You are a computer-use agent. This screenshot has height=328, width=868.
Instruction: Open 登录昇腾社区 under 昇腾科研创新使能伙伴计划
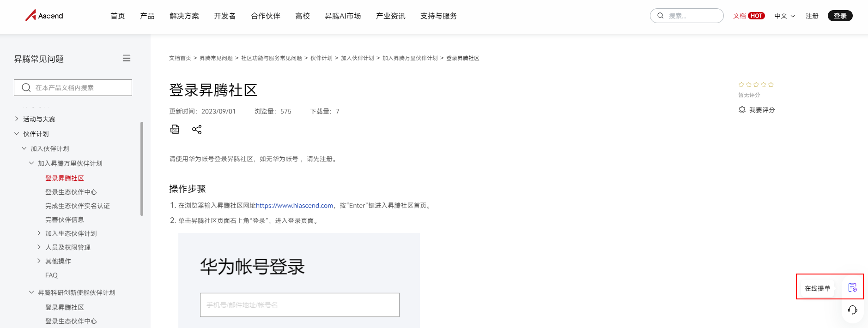pyautogui.click(x=65, y=307)
